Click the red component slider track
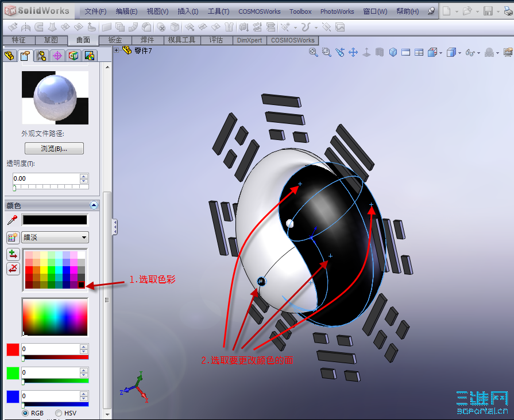This screenshot has height=420, width=514. tap(55, 357)
